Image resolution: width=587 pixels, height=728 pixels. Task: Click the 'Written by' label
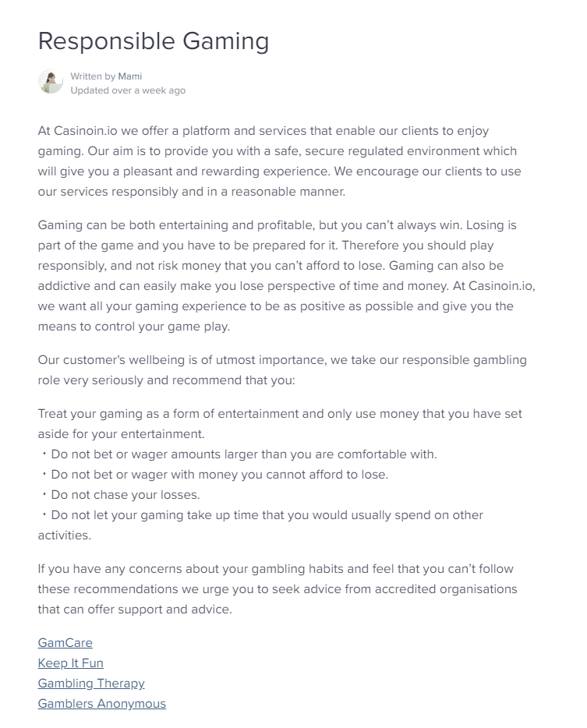click(x=93, y=76)
